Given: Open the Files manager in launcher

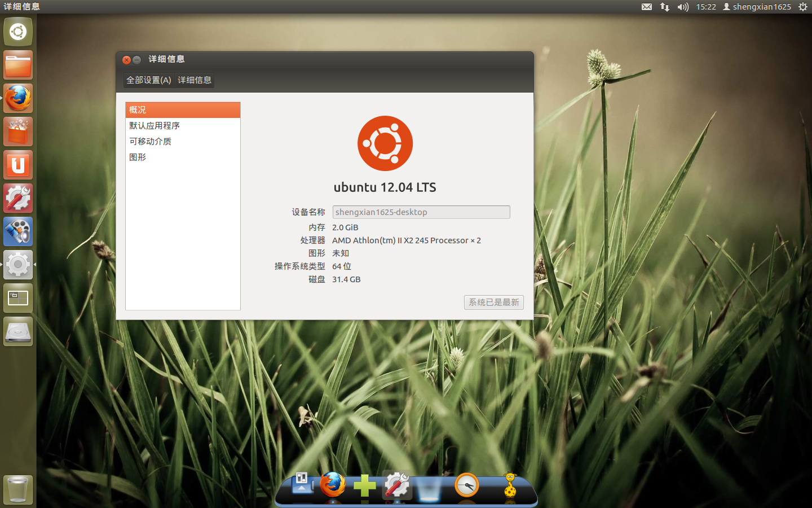Looking at the screenshot, I should (x=18, y=65).
